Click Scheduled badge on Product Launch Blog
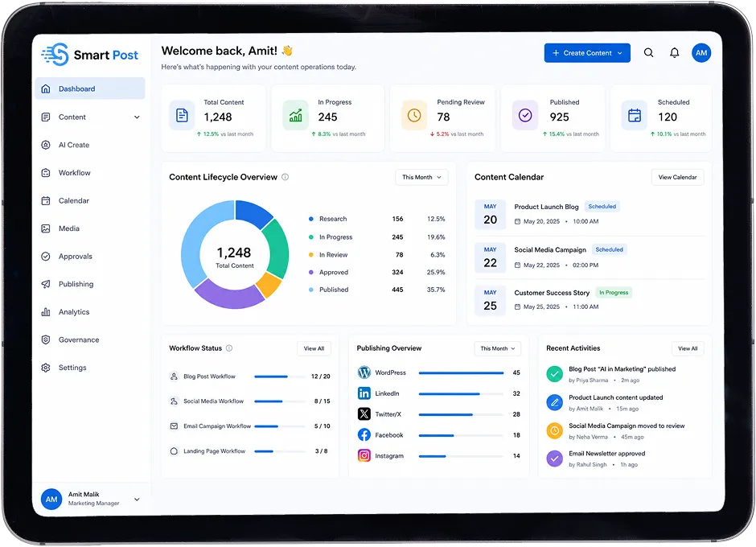 602,207
